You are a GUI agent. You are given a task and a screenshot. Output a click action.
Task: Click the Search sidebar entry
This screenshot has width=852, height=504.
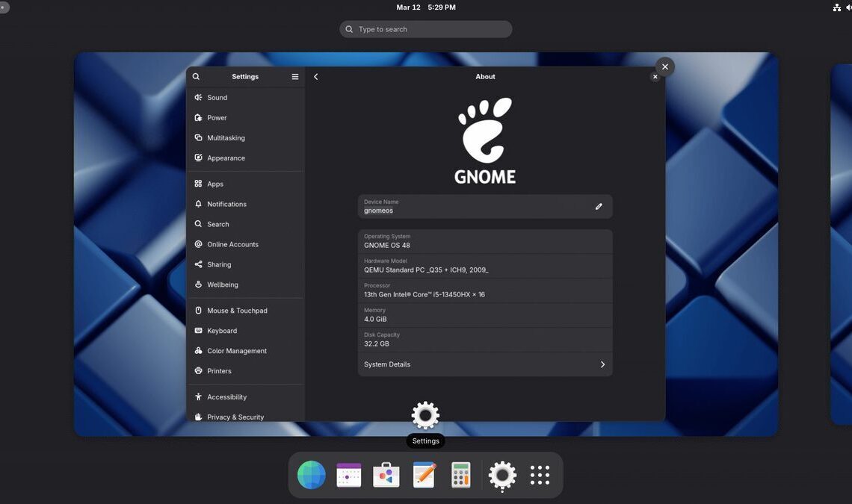point(245,224)
